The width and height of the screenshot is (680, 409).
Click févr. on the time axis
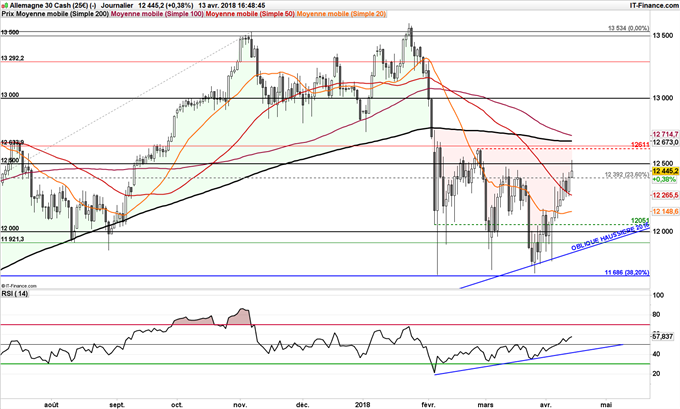428,405
